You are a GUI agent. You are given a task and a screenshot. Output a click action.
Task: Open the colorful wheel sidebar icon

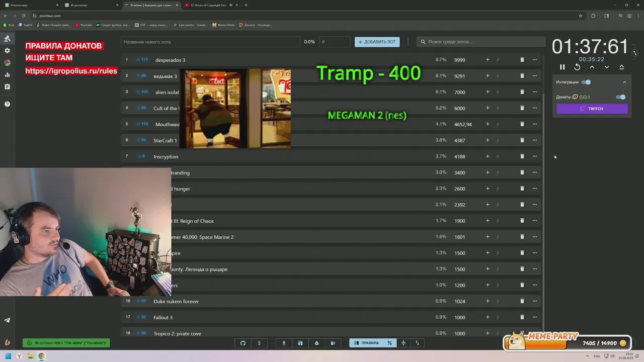(x=7, y=63)
